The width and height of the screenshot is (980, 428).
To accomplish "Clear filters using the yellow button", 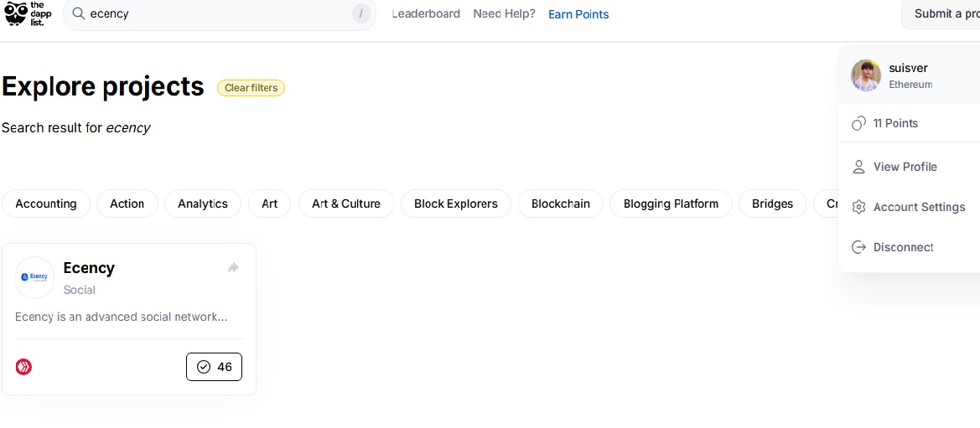I will click(251, 88).
